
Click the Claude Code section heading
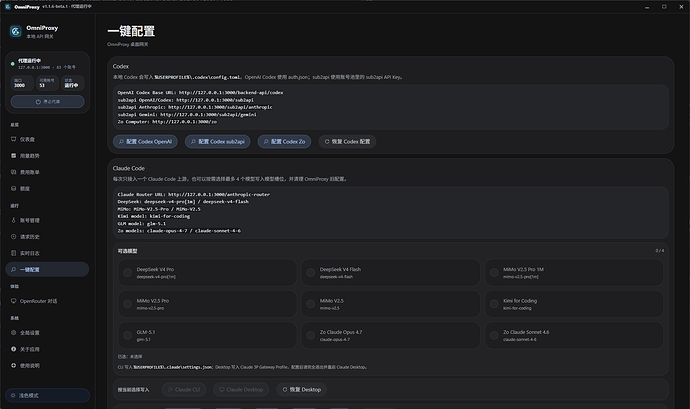[128, 168]
